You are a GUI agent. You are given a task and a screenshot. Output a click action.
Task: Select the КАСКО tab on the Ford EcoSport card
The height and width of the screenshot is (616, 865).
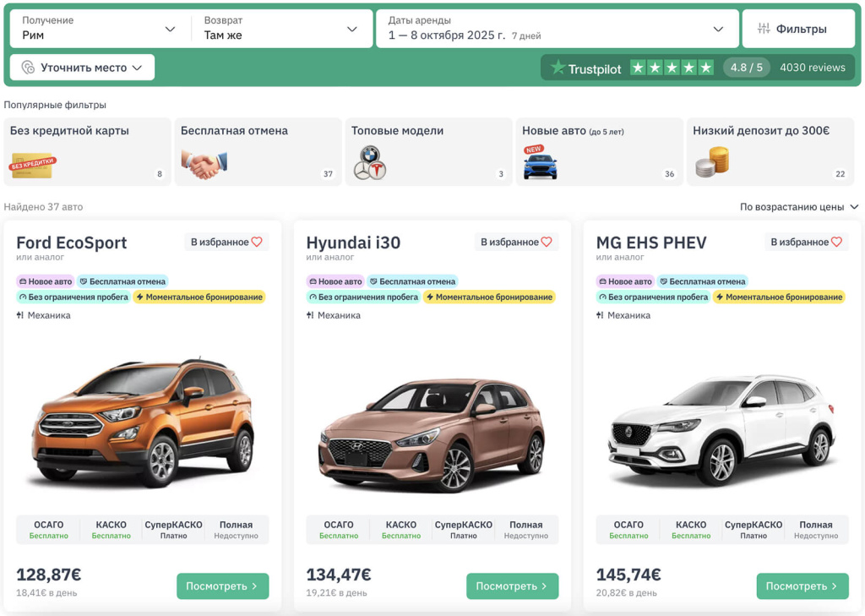(111, 530)
